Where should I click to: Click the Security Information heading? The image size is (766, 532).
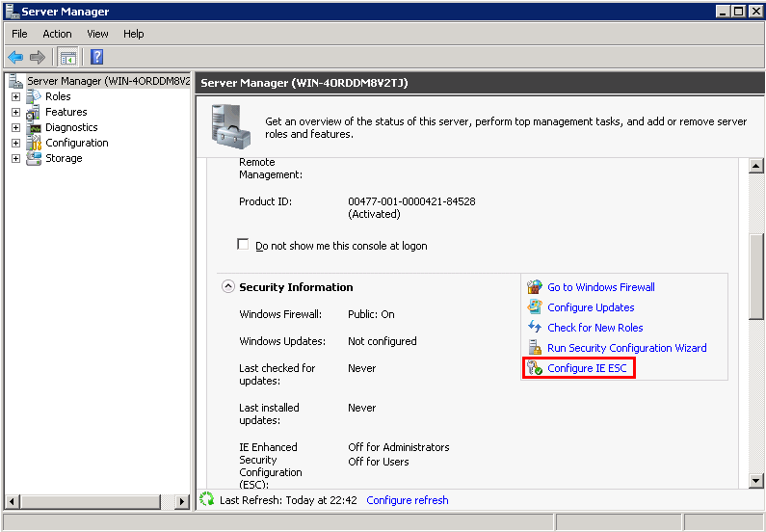[x=296, y=287]
